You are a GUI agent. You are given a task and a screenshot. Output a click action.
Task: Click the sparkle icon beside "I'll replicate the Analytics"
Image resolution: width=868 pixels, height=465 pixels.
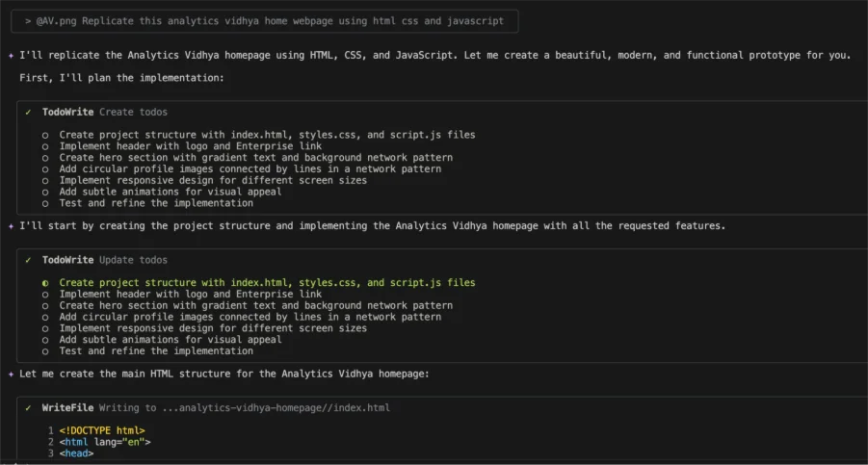pos(10,56)
